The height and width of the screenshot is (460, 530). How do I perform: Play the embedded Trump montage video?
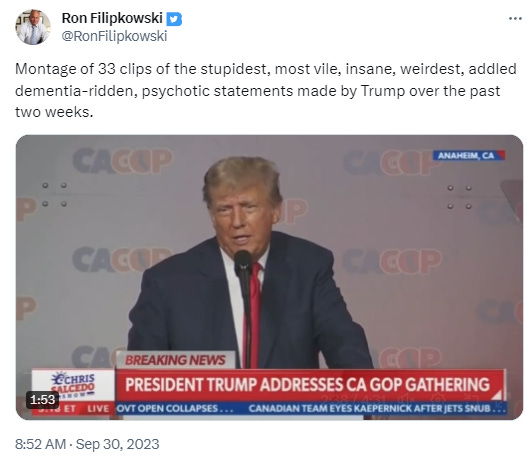[x=269, y=277]
